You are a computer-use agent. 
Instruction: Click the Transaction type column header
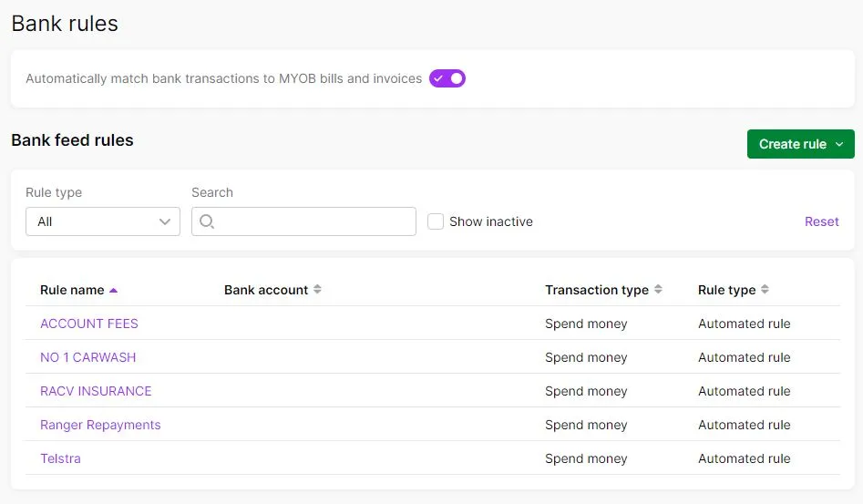(x=597, y=290)
